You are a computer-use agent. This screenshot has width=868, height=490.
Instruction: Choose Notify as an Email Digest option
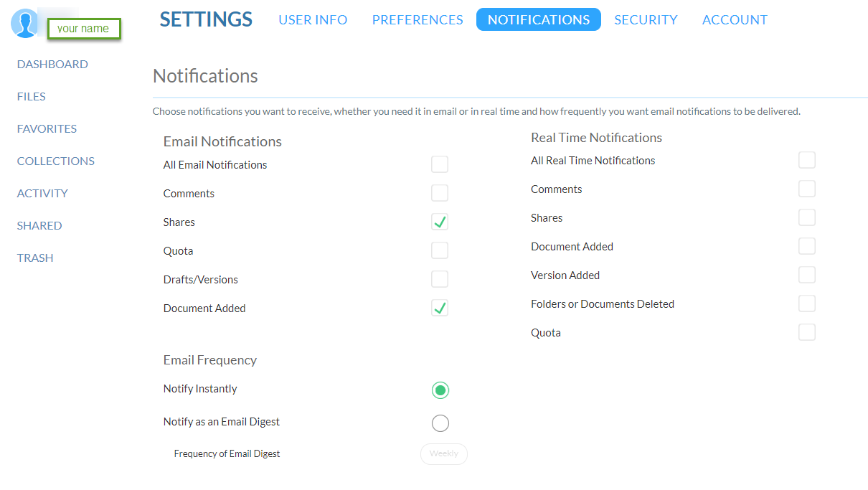tap(440, 423)
